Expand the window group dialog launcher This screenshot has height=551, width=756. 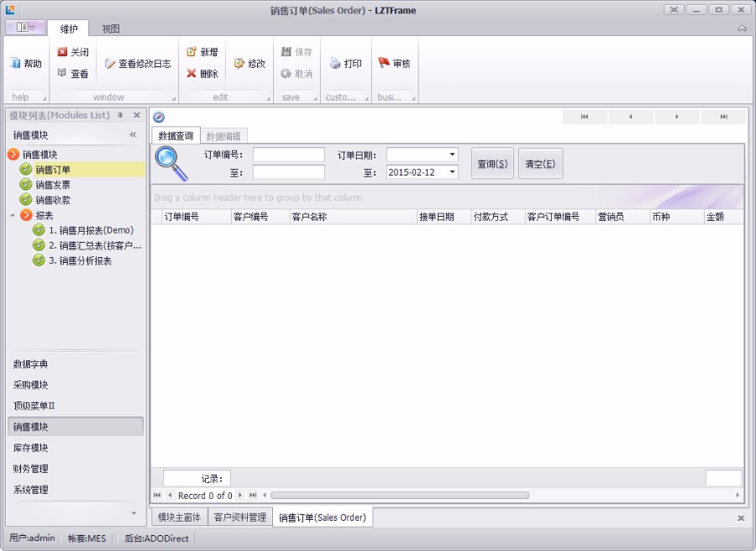pos(174,99)
